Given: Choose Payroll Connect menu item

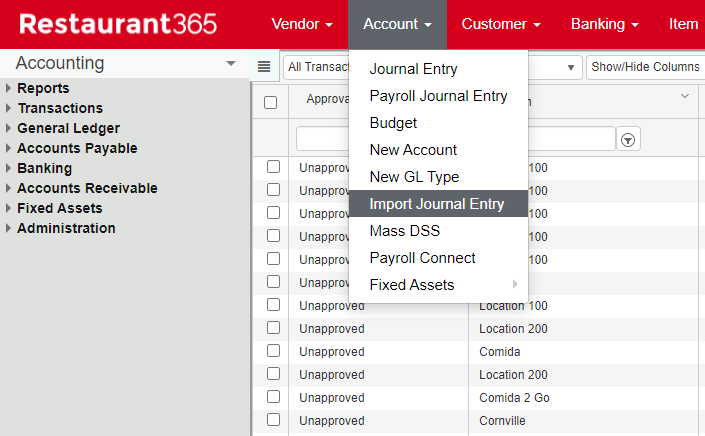Looking at the screenshot, I should point(438,258).
